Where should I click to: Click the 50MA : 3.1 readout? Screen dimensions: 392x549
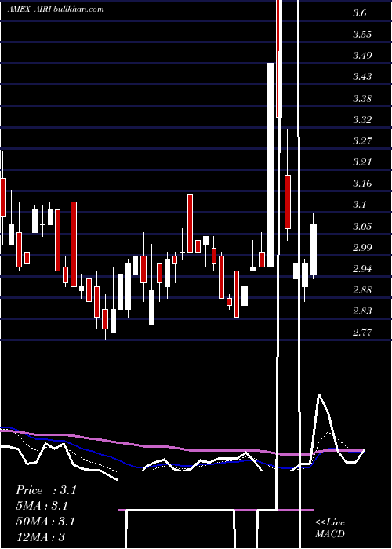pyautogui.click(x=45, y=522)
